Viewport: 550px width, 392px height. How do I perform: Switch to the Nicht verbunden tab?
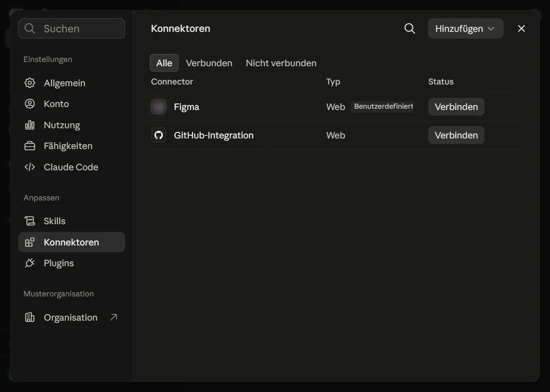tap(281, 63)
